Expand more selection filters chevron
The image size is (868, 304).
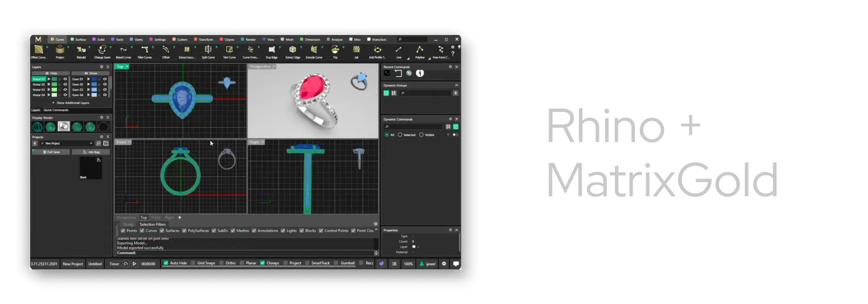(376, 230)
